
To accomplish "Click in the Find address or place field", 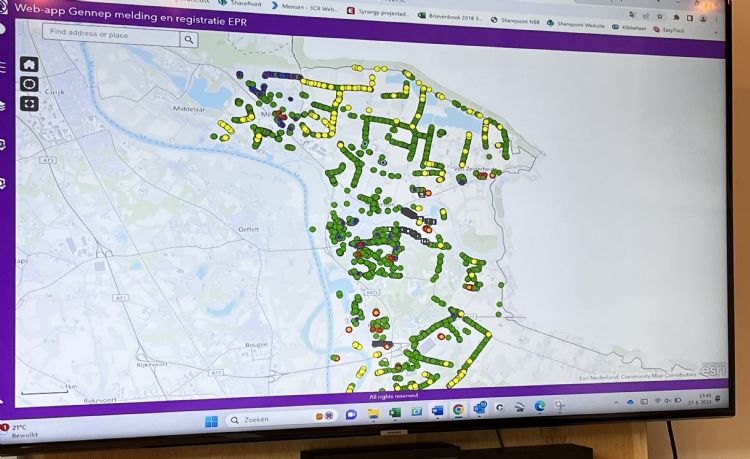I will [112, 36].
